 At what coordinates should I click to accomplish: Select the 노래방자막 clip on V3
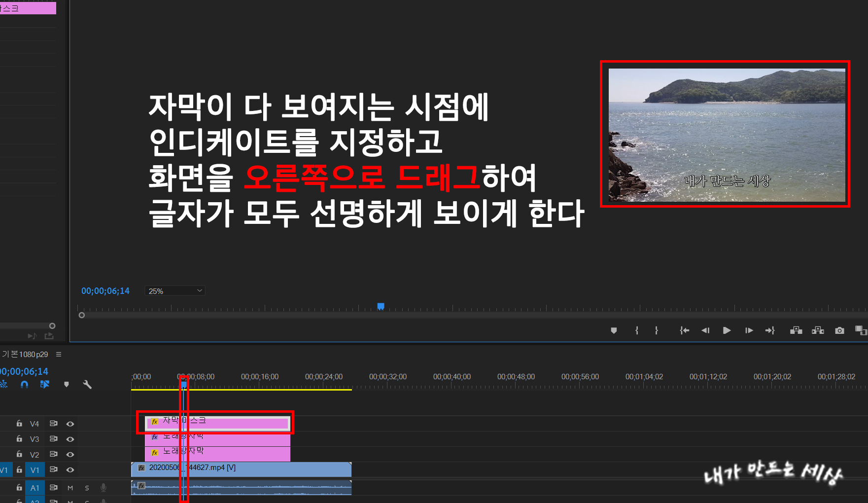pyautogui.click(x=217, y=438)
